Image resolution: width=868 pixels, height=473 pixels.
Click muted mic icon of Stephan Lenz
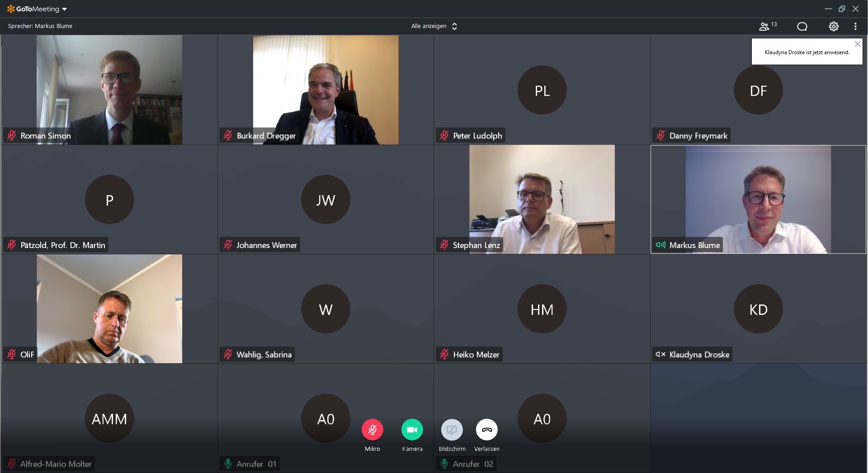(x=444, y=245)
